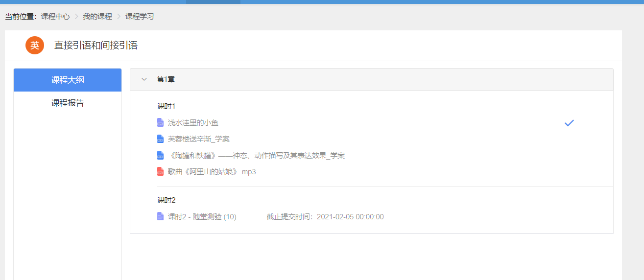Image resolution: width=644 pixels, height=280 pixels.
Task: Go to 课程中心 in the breadcrumb
Action: (55, 17)
